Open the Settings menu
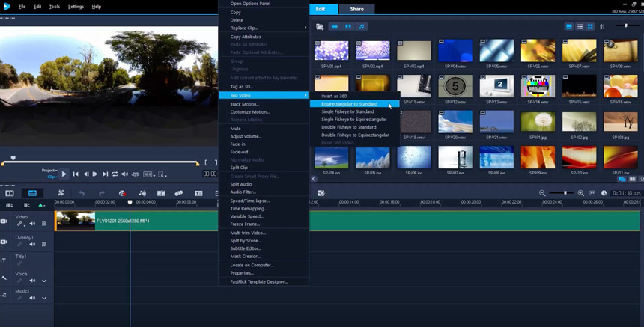Screen dimensions: 644x327 point(76,6)
